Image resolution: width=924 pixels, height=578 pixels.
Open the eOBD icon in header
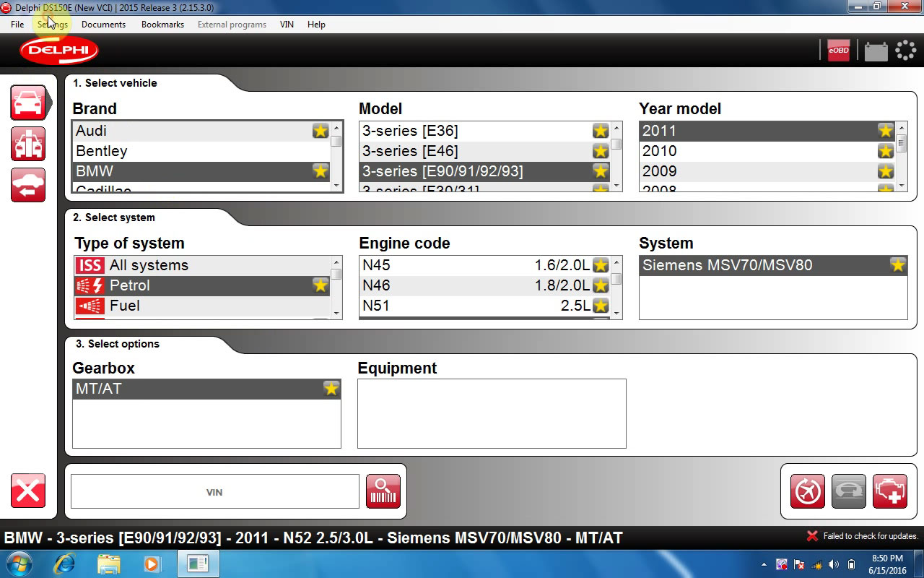pos(838,51)
